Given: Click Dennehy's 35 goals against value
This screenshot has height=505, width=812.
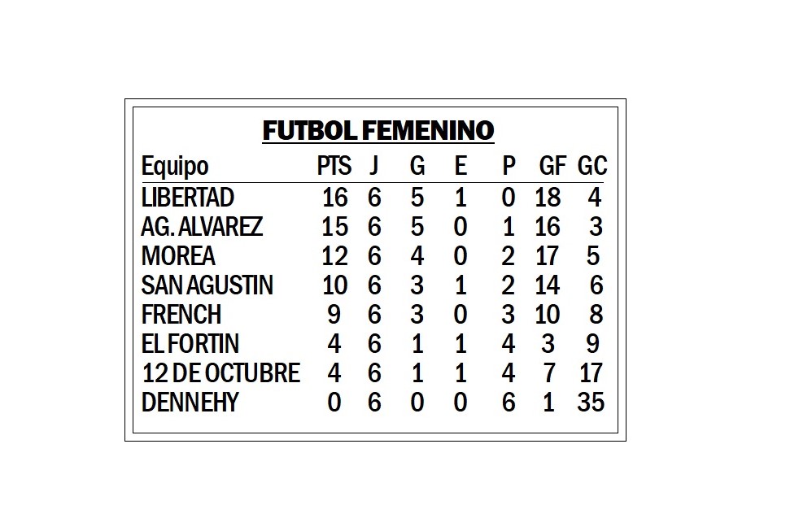Looking at the screenshot, I should (591, 402).
